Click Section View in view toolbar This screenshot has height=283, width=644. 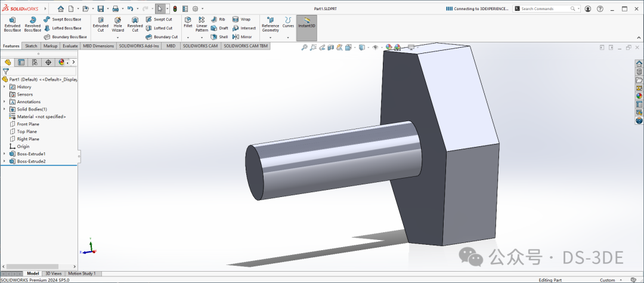tap(330, 48)
